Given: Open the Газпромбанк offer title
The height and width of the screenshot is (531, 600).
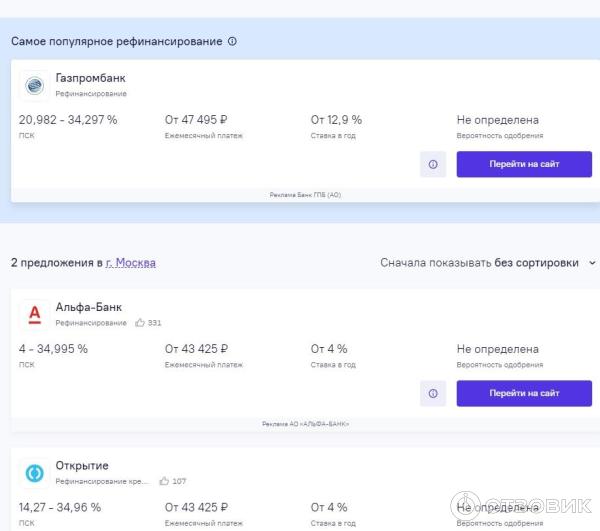Looking at the screenshot, I should point(90,78).
